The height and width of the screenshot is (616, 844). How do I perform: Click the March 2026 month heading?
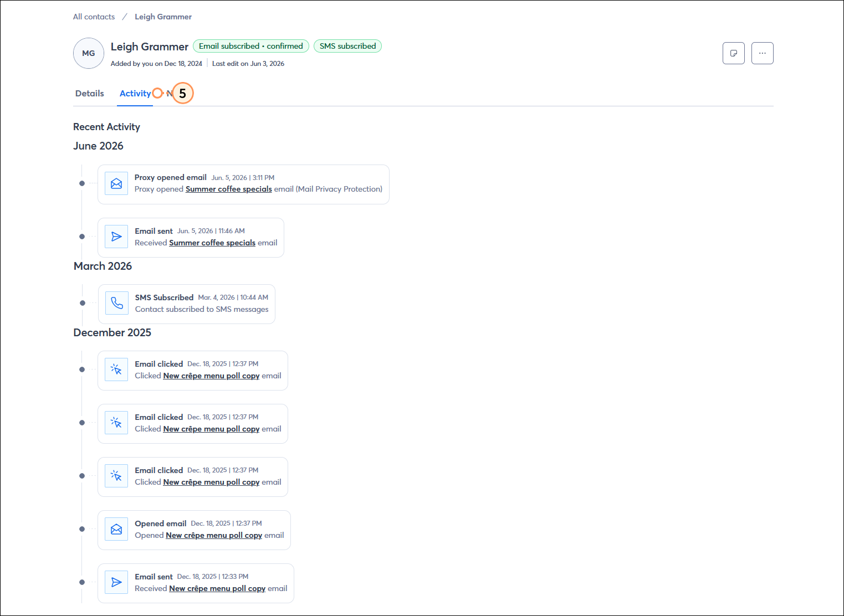pyautogui.click(x=103, y=266)
